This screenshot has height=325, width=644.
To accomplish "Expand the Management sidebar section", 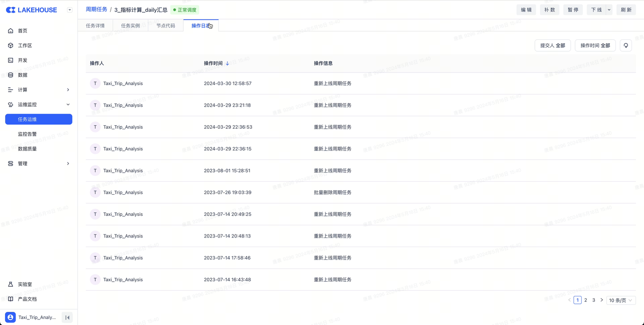I will pyautogui.click(x=68, y=164).
